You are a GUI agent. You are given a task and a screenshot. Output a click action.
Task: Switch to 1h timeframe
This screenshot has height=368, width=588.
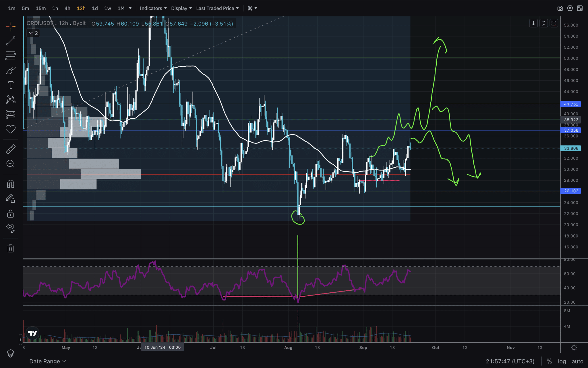(x=55, y=8)
